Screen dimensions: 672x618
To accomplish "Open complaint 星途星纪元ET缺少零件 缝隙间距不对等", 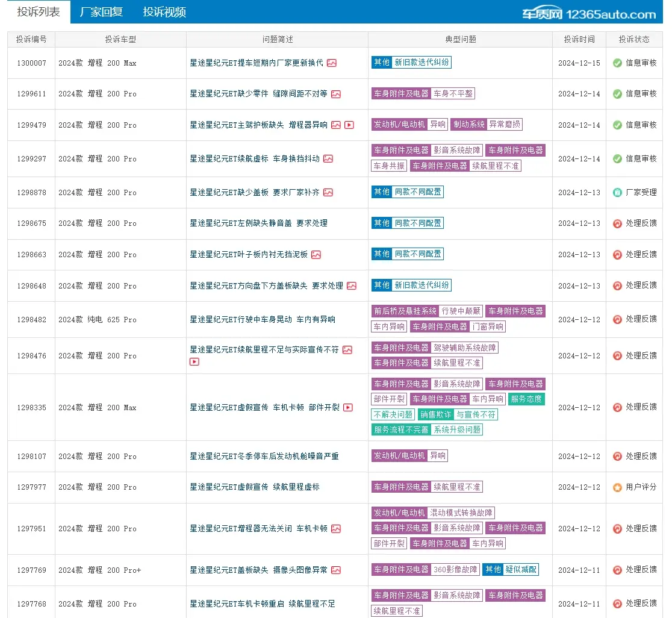I will [x=258, y=94].
